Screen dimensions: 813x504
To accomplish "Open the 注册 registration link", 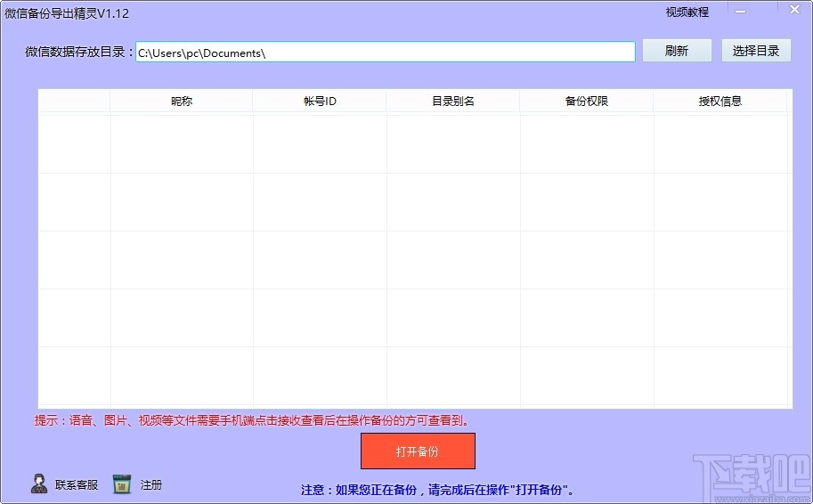I will [x=151, y=484].
